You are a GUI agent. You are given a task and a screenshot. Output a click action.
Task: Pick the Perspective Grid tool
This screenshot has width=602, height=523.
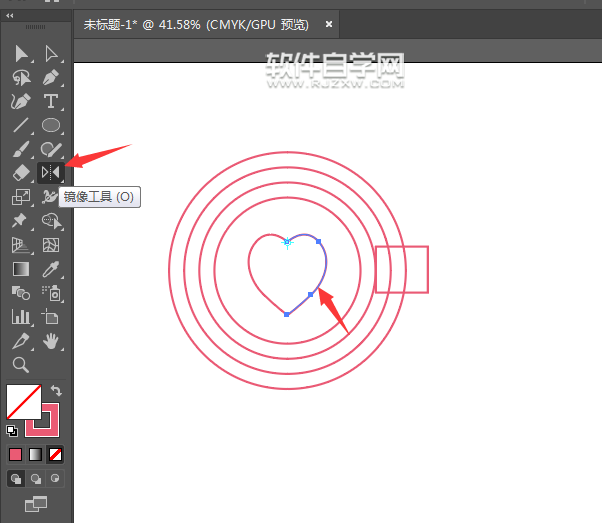tap(21, 245)
